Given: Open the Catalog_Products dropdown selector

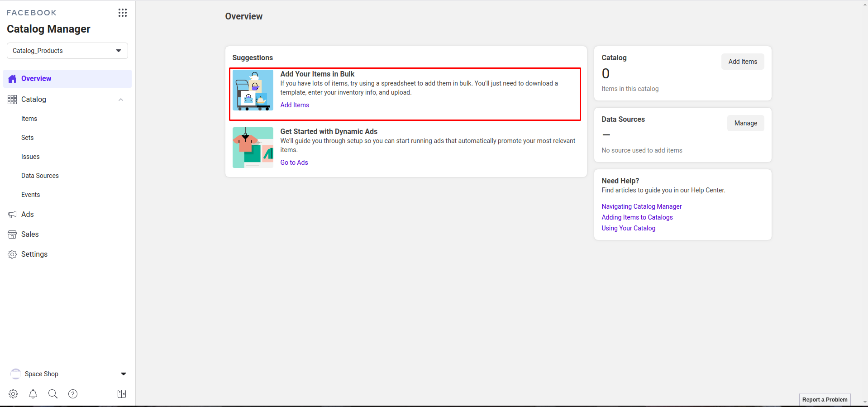Looking at the screenshot, I should [x=67, y=51].
